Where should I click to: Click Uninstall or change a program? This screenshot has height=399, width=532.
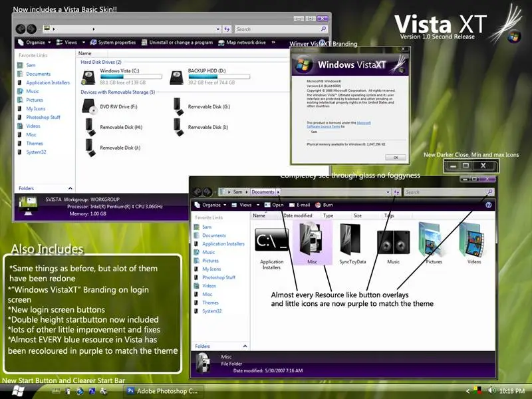(x=177, y=43)
